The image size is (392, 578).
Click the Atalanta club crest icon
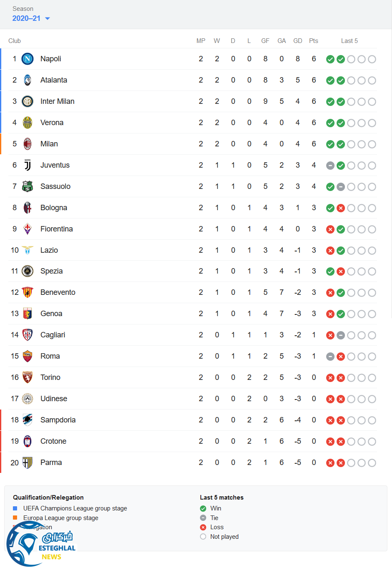tap(27, 80)
